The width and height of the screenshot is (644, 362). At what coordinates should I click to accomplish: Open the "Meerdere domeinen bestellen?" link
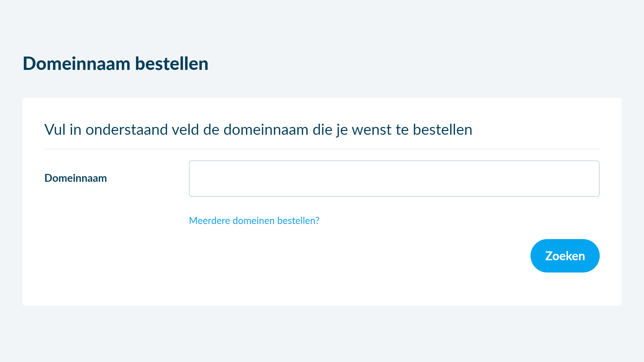(x=254, y=221)
